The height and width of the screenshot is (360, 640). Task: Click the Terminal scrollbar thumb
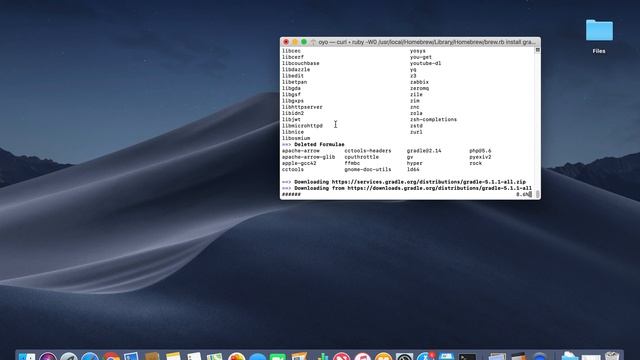538,194
